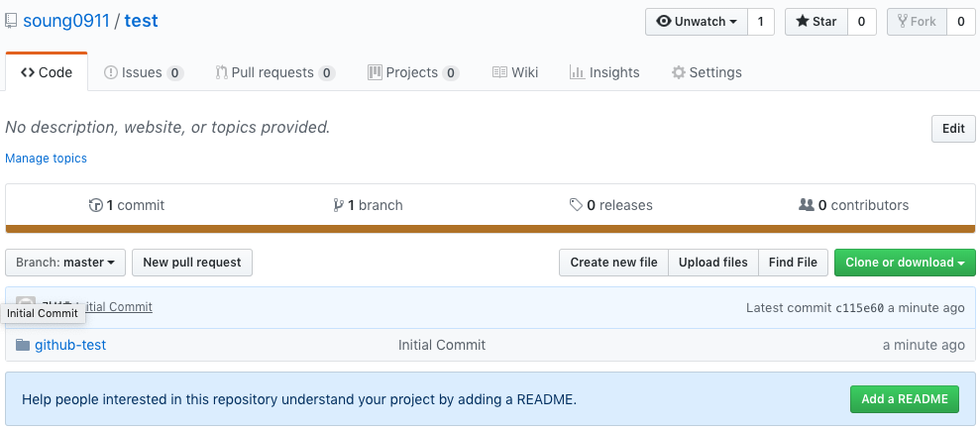This screenshot has height=430, width=980.
Task: Click the Settings gear icon
Action: [x=678, y=72]
